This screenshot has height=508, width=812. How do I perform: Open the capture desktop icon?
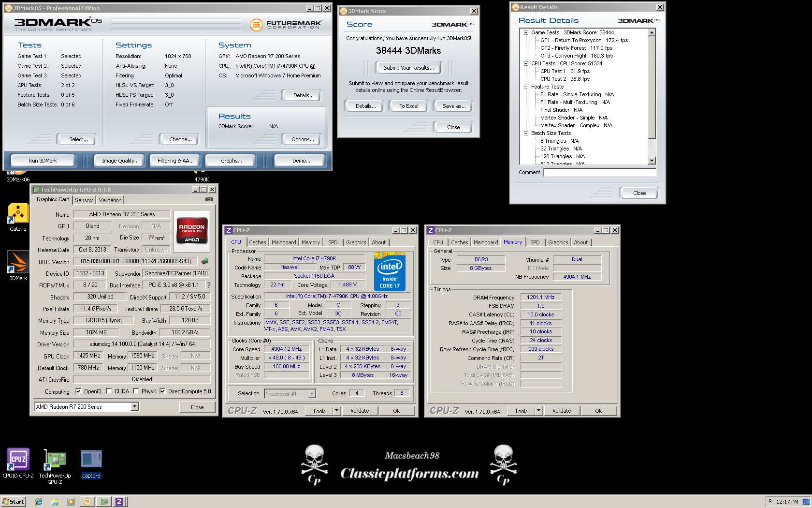click(x=91, y=463)
